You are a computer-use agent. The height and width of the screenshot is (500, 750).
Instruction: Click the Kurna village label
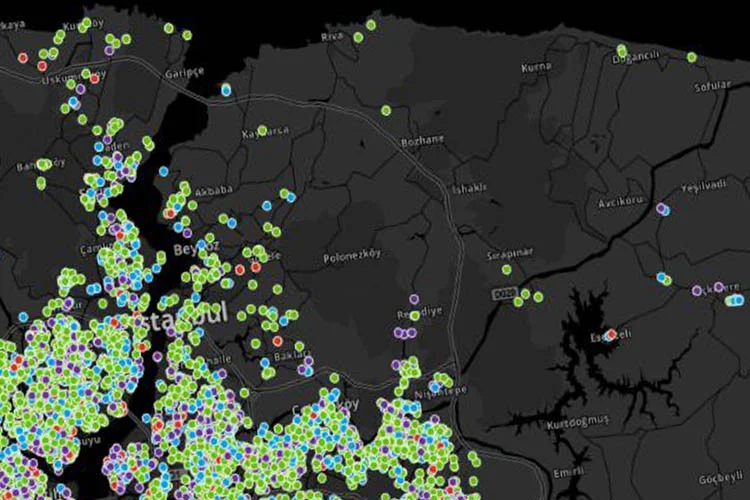tap(536, 68)
